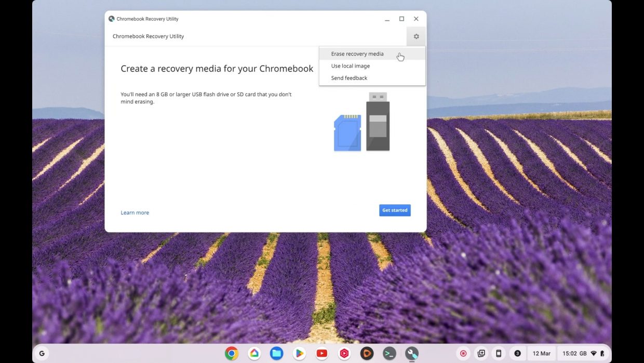Launch the Terminal app from shelf
This screenshot has width=644, height=363.
[x=389, y=354]
